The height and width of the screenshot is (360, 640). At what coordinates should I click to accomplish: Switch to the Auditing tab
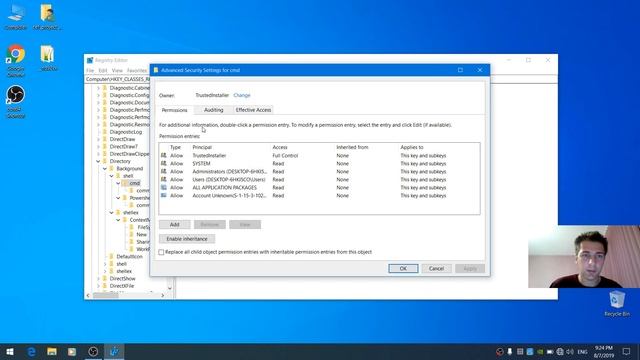[x=213, y=110]
